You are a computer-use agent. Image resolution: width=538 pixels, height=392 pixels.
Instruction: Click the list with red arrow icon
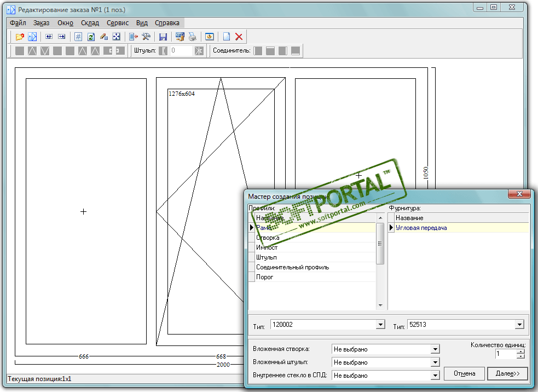(x=134, y=37)
